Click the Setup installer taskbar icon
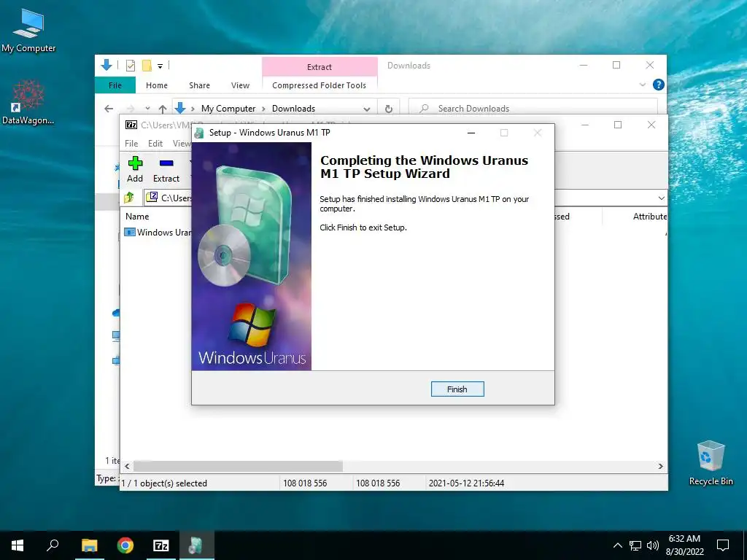 click(x=196, y=545)
